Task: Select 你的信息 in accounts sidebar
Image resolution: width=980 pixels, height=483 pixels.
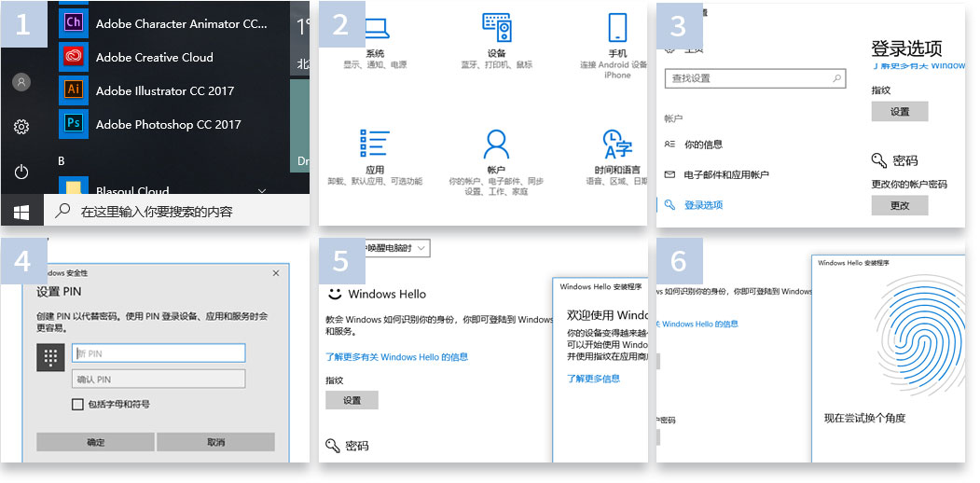Action: point(703,145)
